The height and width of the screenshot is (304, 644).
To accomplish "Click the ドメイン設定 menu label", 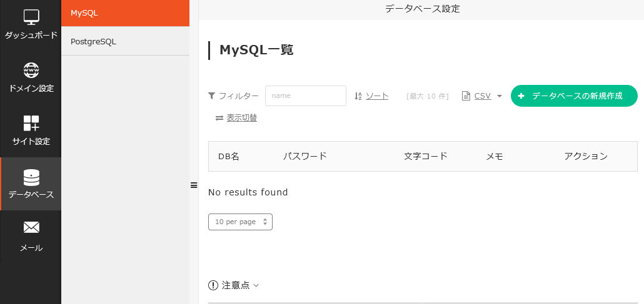I will (31, 88).
